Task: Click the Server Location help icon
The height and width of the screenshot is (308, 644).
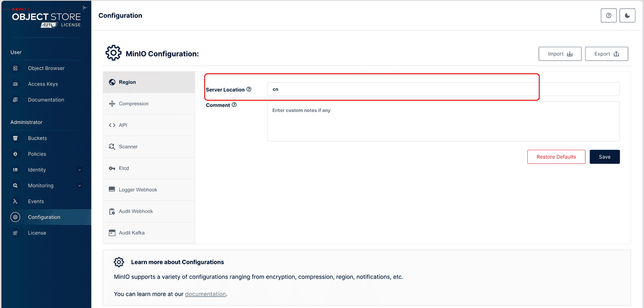Action: (249, 89)
